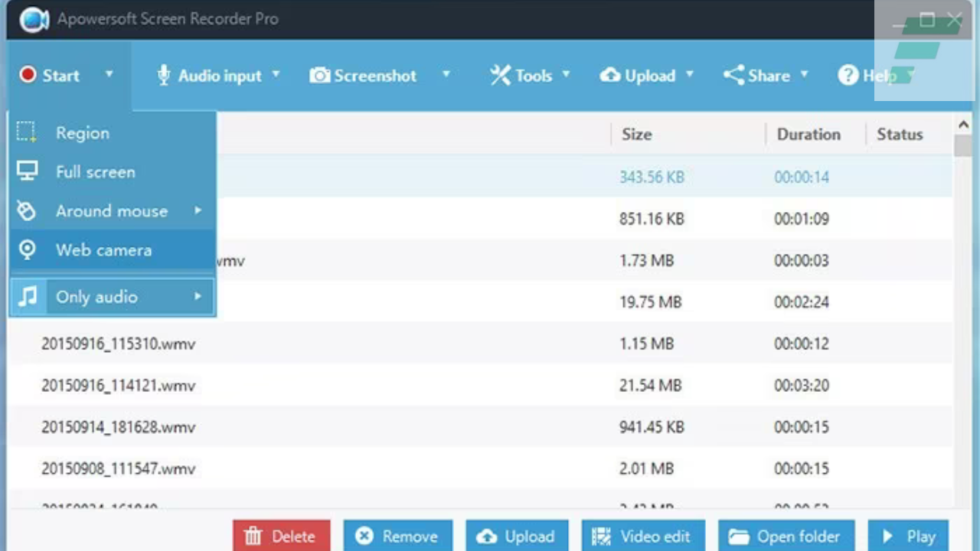Click the 00:01:09 duration cell
The height and width of the screenshot is (551, 980).
tap(802, 219)
